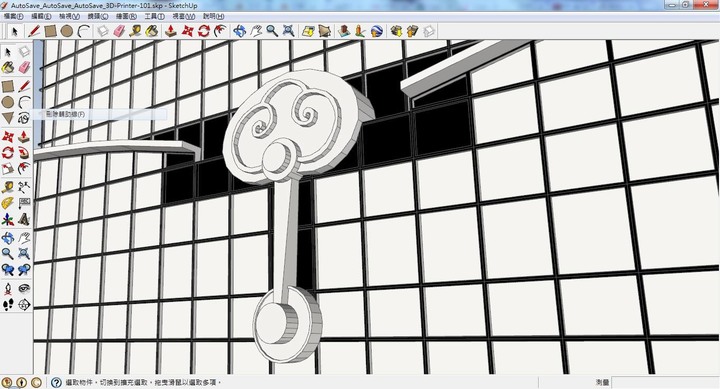
Task: Select Paint Bucket tool in top toolbar
Action: [152, 31]
